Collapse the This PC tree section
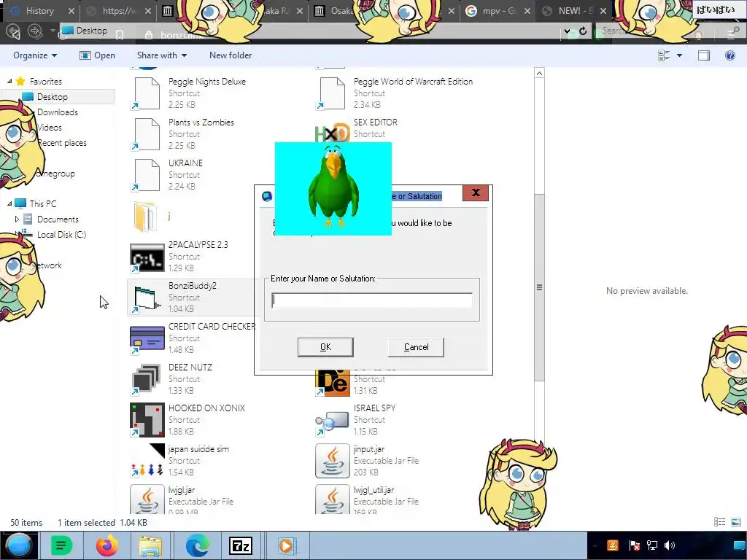Image resolution: width=747 pixels, height=560 pixels. [9, 203]
